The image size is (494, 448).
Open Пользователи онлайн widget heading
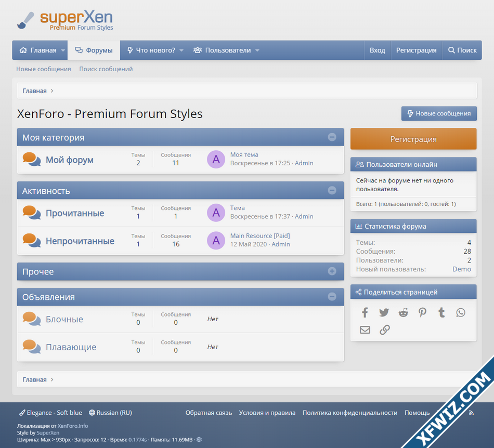[401, 164]
